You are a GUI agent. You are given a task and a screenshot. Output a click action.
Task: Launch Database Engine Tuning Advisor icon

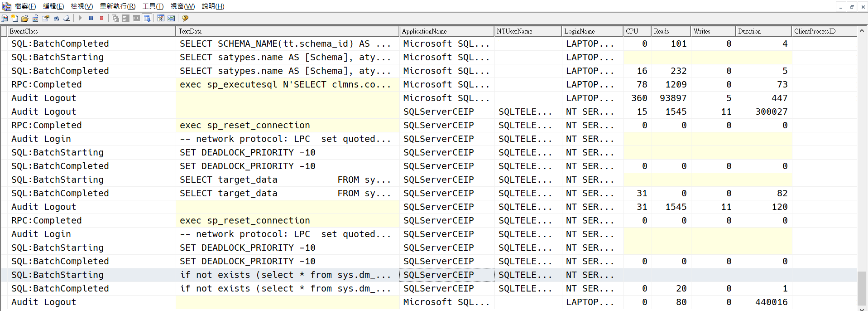tap(161, 18)
